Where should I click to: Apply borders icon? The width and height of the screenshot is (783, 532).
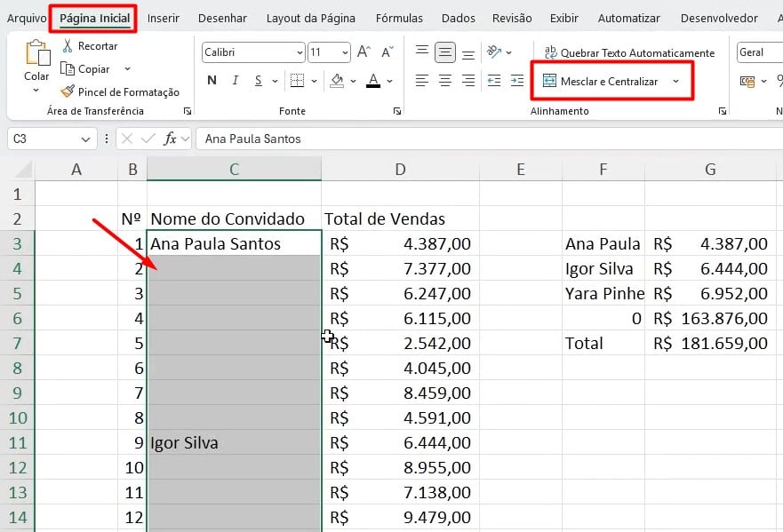click(297, 80)
